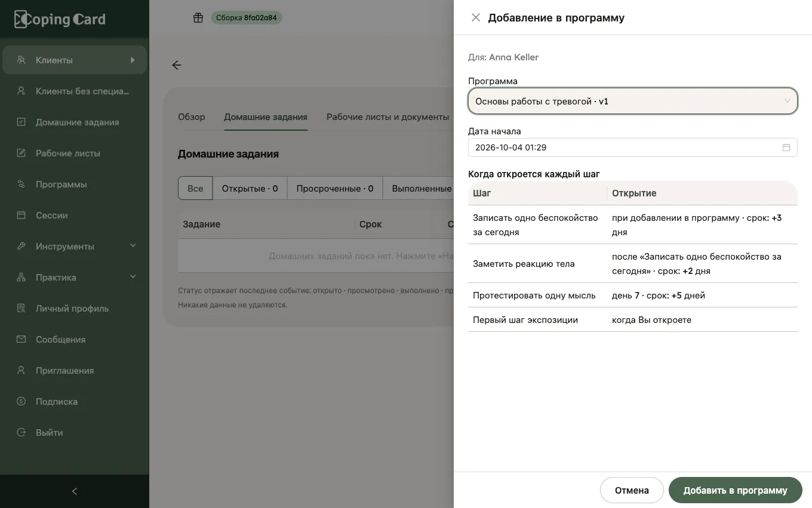Click the Практика sidebar icon
This screenshot has width=812, height=508.
tap(21, 278)
